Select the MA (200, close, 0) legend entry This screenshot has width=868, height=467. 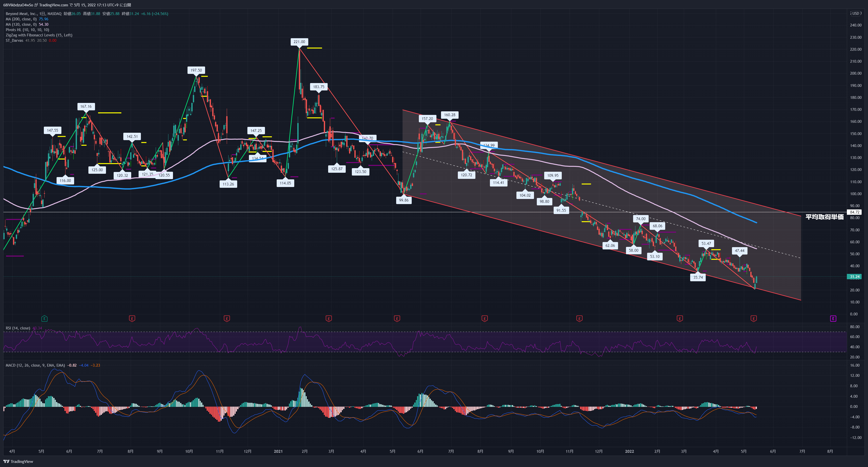(27, 19)
